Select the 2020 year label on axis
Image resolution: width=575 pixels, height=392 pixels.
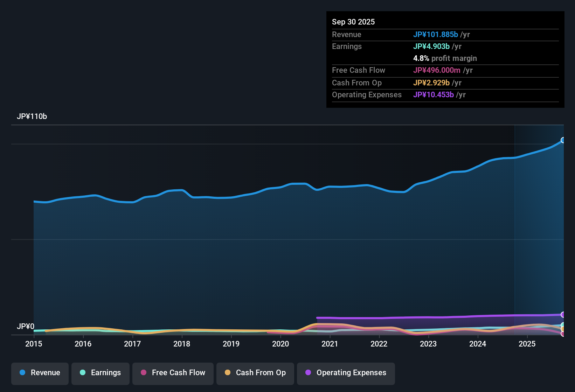point(280,344)
